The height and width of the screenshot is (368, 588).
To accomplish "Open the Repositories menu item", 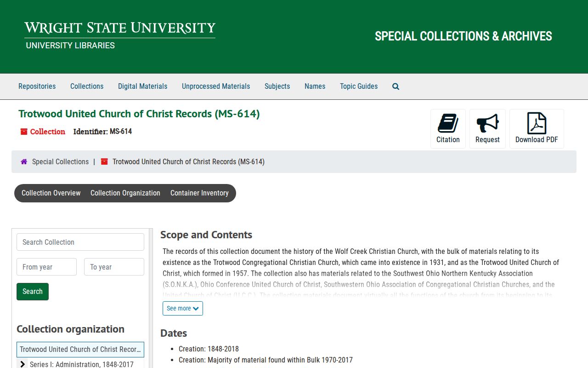I will click(37, 86).
